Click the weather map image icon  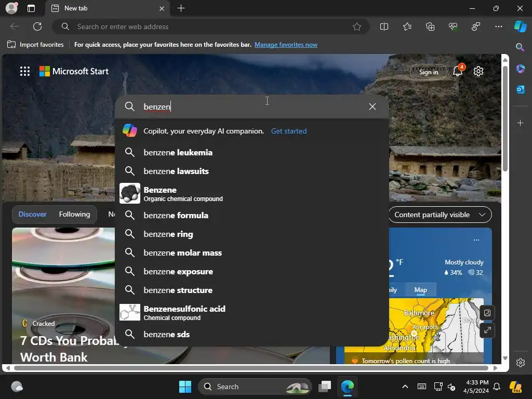coord(487,313)
